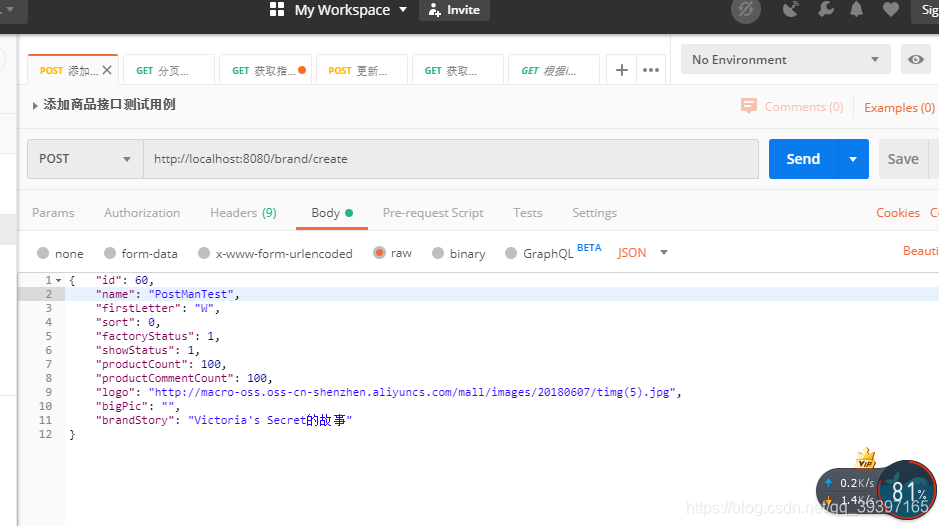Screen dimensions: 939x526
Task: Open the satellite capture requests icon
Action: [x=790, y=9]
